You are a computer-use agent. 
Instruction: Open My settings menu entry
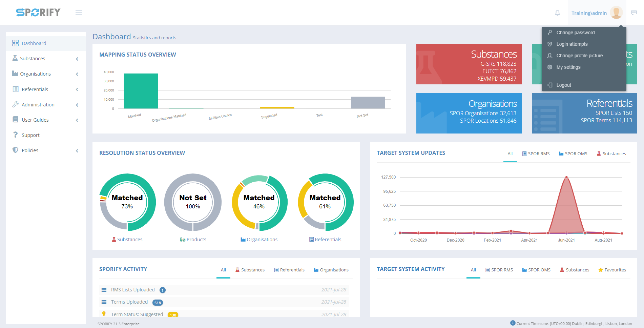pyautogui.click(x=568, y=67)
